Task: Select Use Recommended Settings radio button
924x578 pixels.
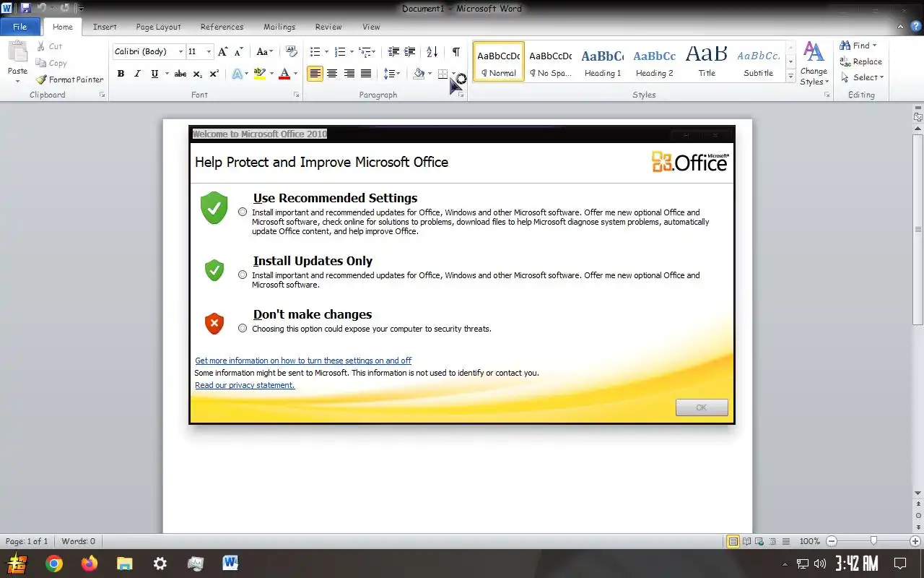Action: coord(243,212)
